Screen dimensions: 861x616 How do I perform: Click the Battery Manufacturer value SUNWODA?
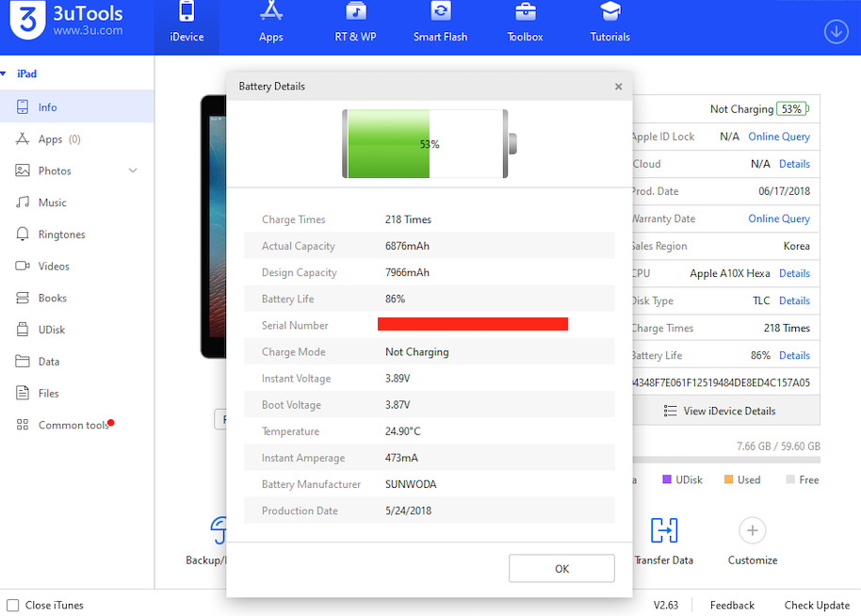tap(411, 484)
